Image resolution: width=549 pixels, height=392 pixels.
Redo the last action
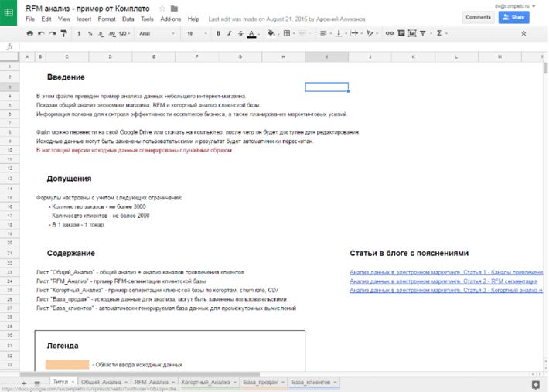[x=53, y=33]
